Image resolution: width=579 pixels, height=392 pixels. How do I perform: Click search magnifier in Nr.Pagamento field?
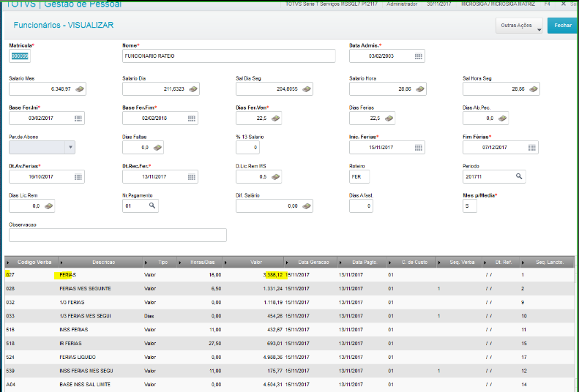click(x=152, y=206)
